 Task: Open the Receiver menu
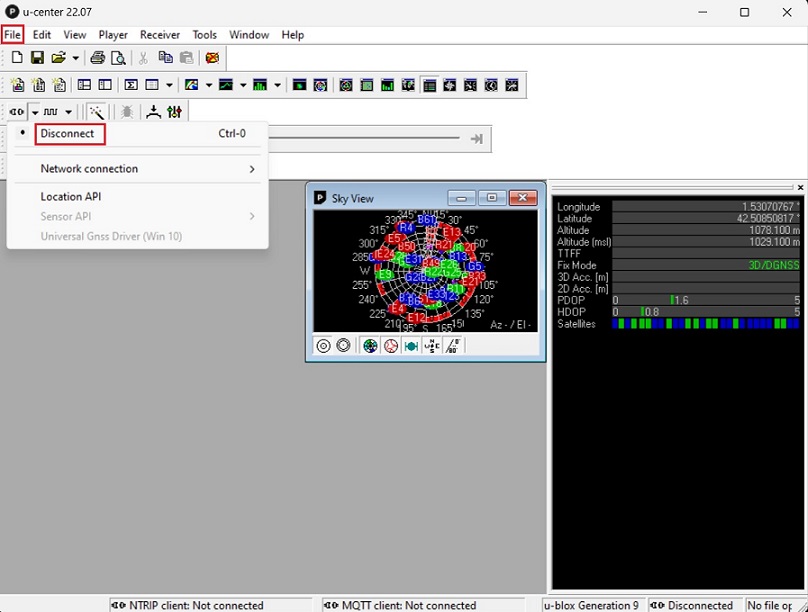(160, 35)
